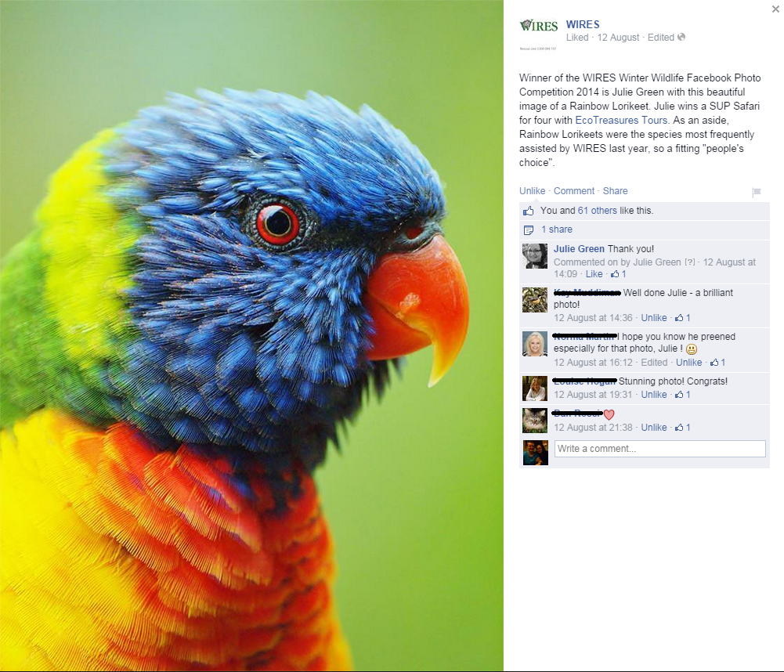Click the share note icon
Viewport: 784px width, 672px height.
coord(529,230)
